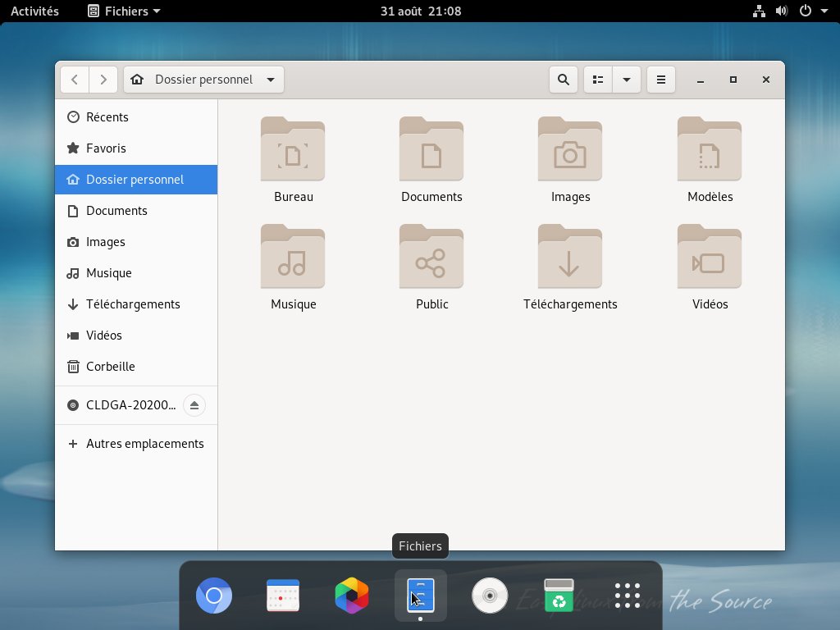The height and width of the screenshot is (630, 840).
Task: Show all applications grid in the dock
Action: click(628, 596)
